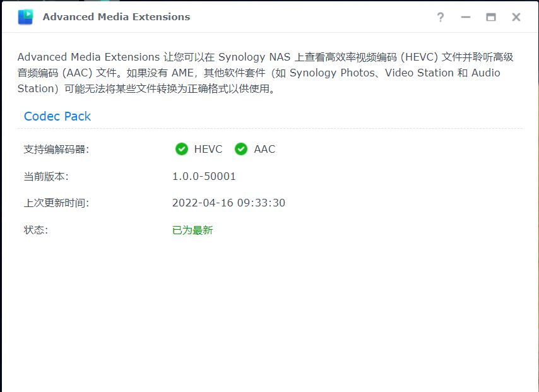539x392 pixels.
Task: Click the 支持编解码器 label
Action: 56,149
